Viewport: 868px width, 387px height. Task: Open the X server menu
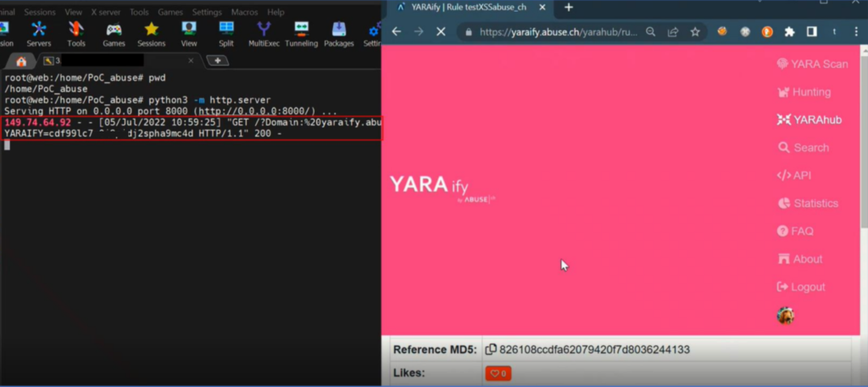tap(106, 12)
